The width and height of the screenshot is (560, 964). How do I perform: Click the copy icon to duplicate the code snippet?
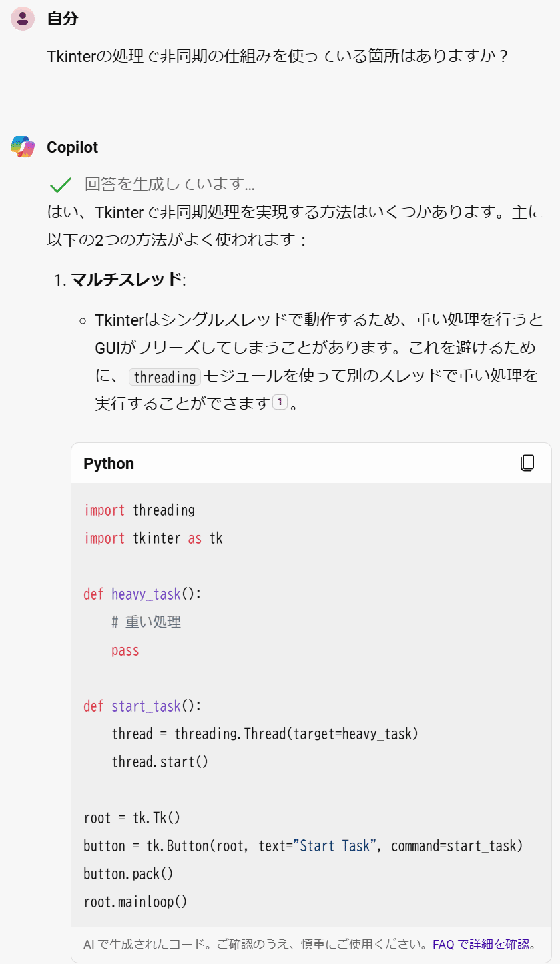tap(527, 462)
